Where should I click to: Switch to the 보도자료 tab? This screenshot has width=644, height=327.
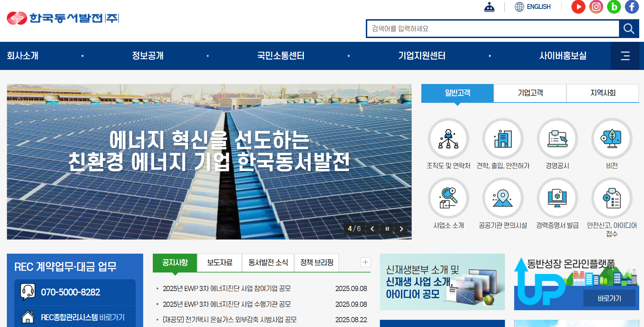[220, 263]
